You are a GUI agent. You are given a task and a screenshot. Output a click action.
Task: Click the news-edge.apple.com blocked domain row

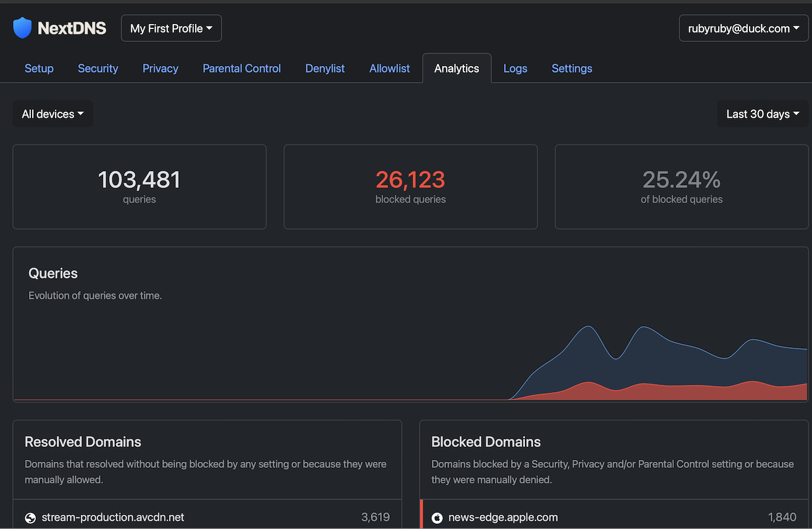click(614, 517)
